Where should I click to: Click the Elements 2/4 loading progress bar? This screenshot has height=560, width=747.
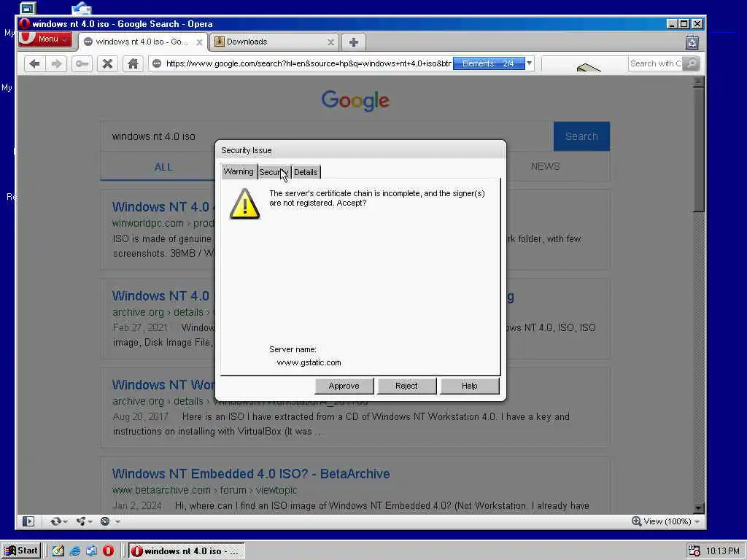pos(489,63)
